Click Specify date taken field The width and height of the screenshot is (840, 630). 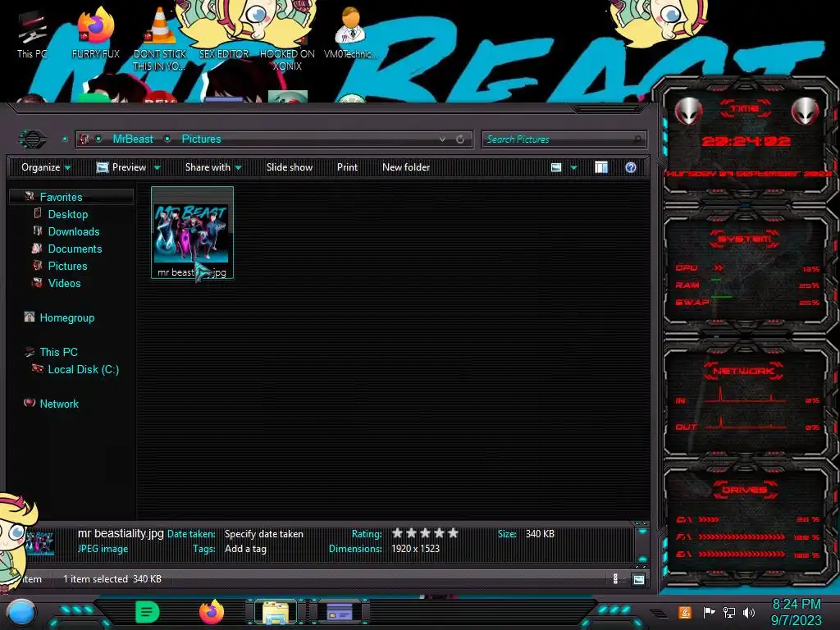pyautogui.click(x=263, y=533)
